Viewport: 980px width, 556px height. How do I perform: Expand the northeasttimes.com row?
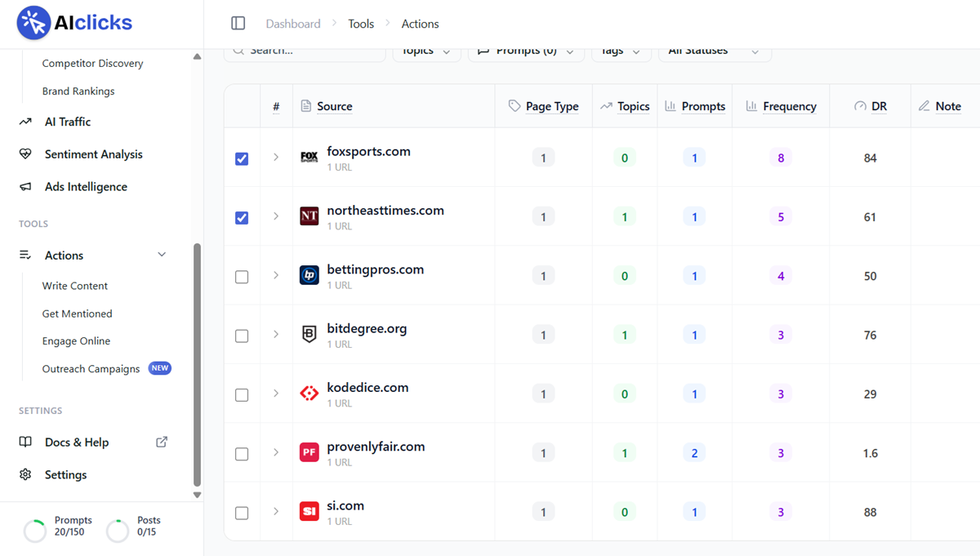(276, 216)
